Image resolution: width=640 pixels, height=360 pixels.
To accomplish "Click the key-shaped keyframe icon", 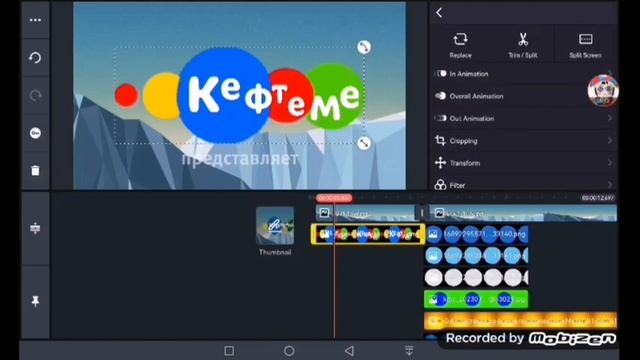I will [36, 133].
